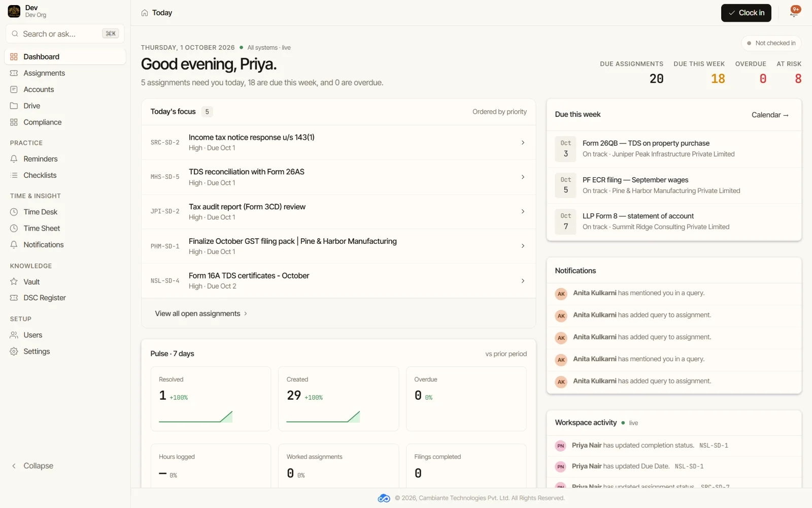Click the Ordered by priority label
812x508 pixels.
click(x=499, y=112)
